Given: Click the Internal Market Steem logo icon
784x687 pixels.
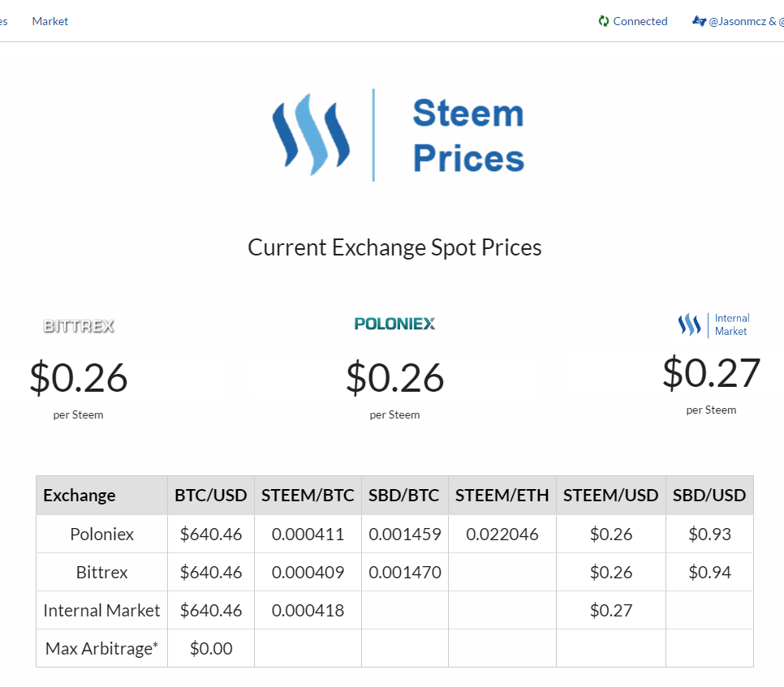Looking at the screenshot, I should click(689, 324).
